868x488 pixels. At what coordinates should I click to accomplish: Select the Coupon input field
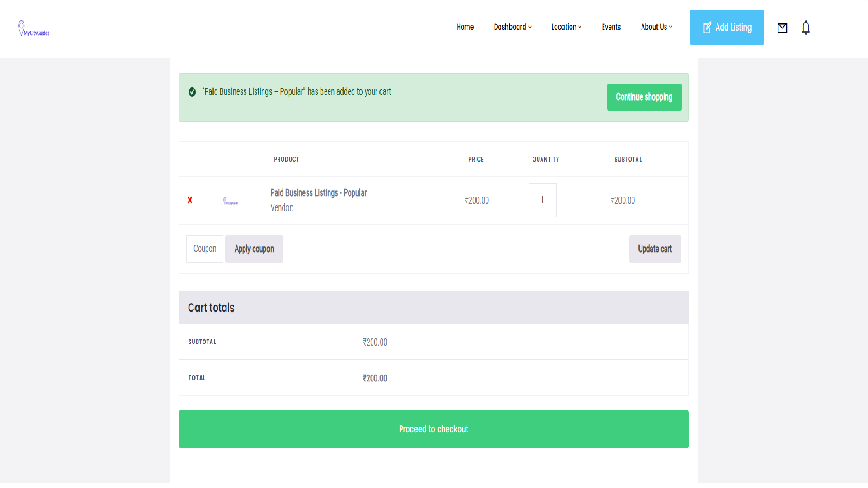point(204,249)
